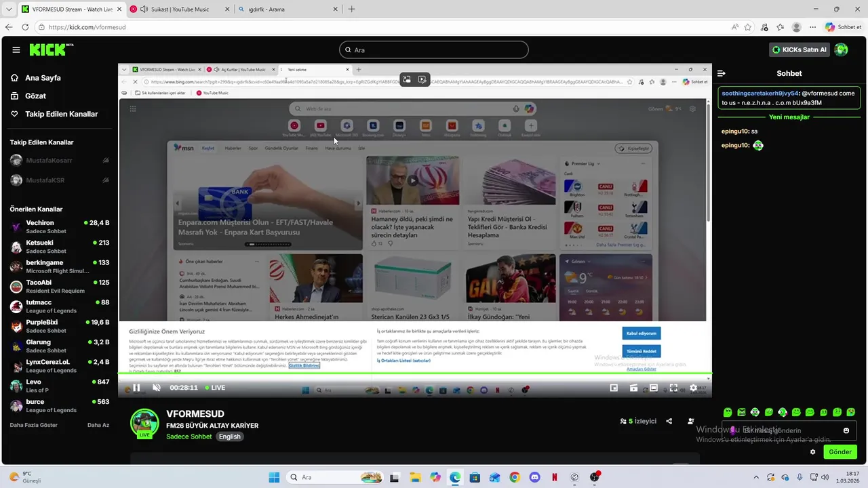Toggle system microphone tray icon
Image resolution: width=868 pixels, height=488 pixels.
[x=800, y=477]
